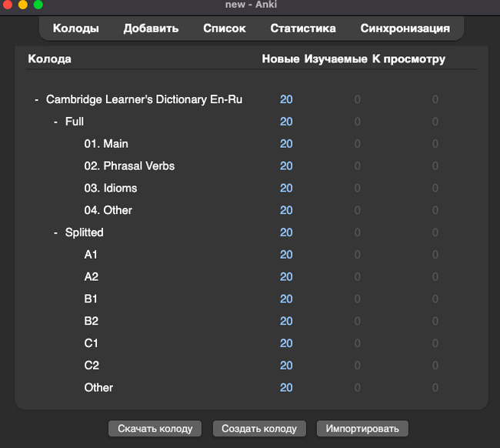The width and height of the screenshot is (500, 448).
Task: Click learning count 0 for 03. Idioms
Action: click(x=358, y=189)
